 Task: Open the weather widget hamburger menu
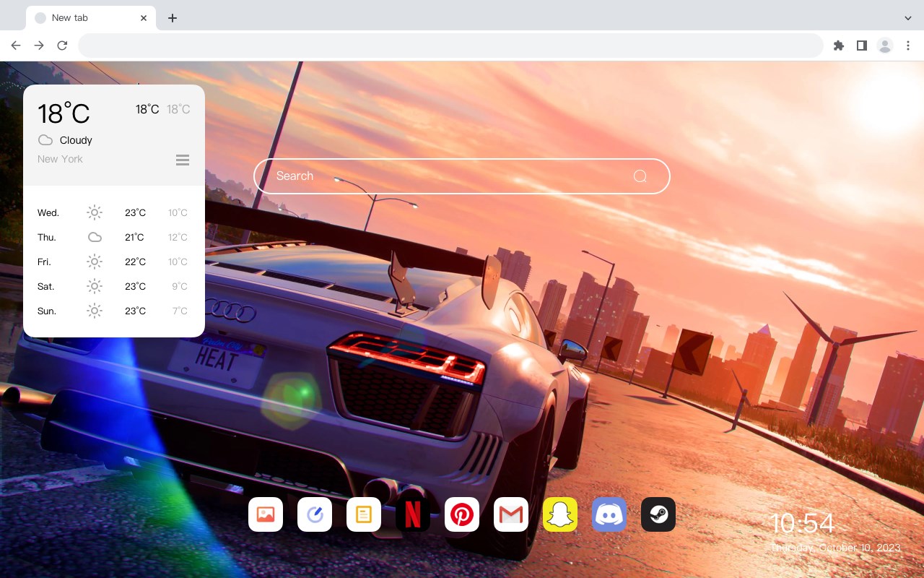point(183,160)
